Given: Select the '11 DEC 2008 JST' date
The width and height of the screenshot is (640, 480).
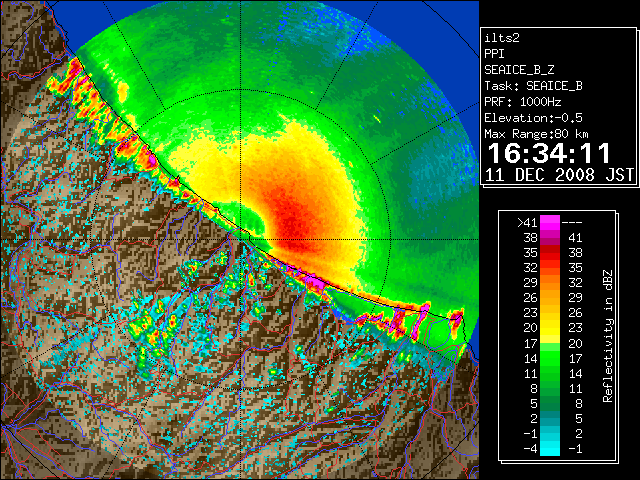Looking at the screenshot, I should pos(559,175).
